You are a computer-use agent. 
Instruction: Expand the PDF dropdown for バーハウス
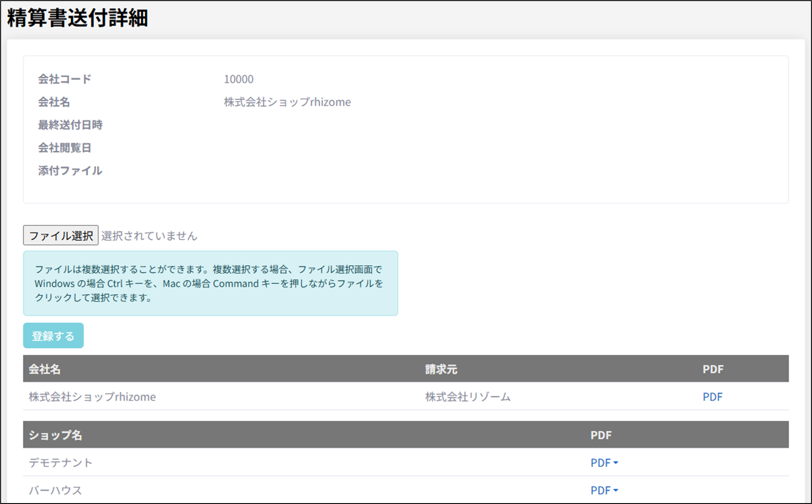pyautogui.click(x=604, y=490)
